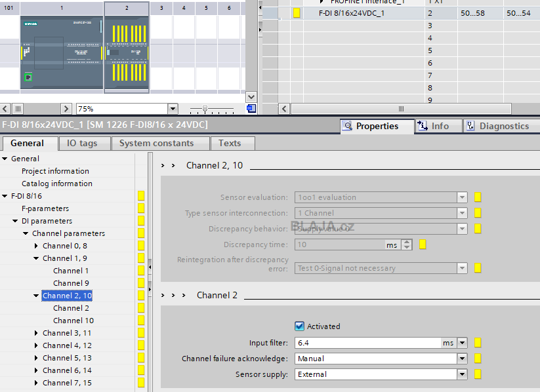Expand the Channel 7, 15 tree node

coord(36,383)
